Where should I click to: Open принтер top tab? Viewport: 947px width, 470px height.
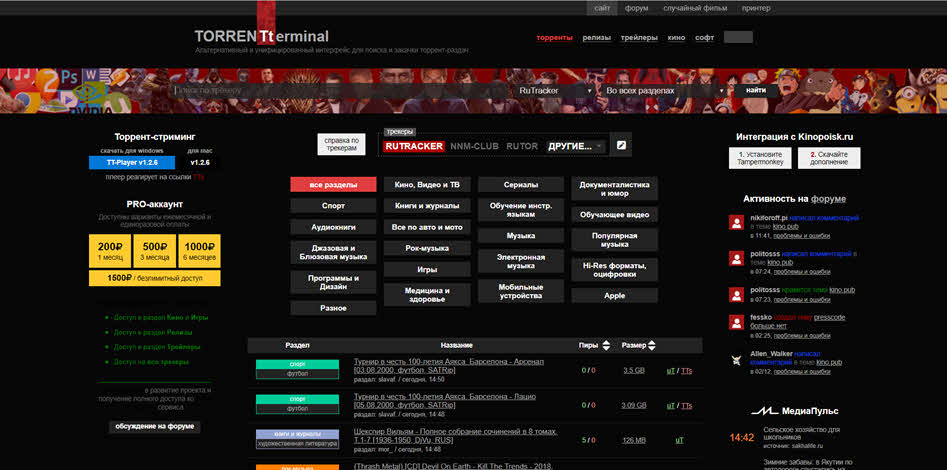756,8
